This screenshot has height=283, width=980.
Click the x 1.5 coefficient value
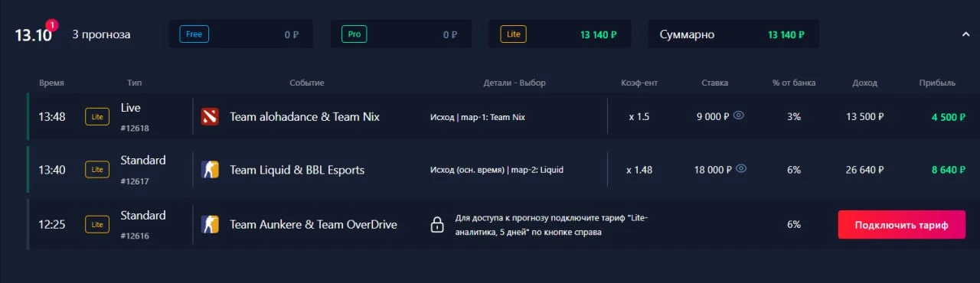(639, 117)
